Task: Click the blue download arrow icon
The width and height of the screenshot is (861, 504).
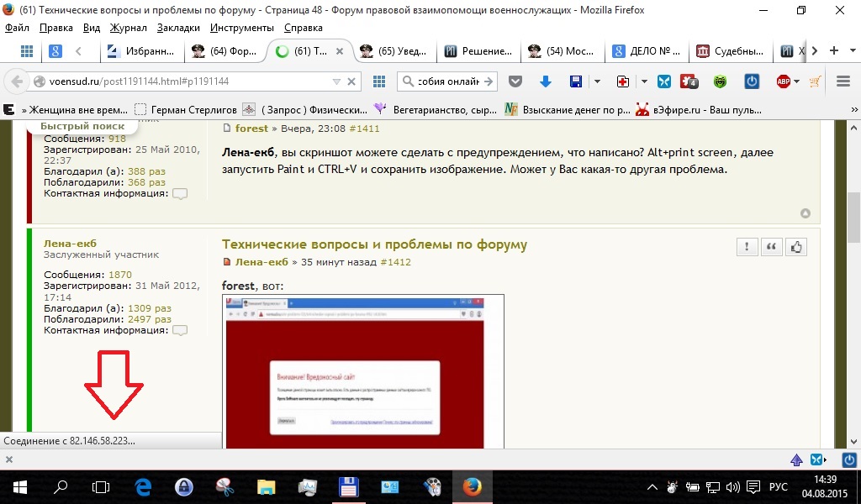Action: [x=545, y=81]
